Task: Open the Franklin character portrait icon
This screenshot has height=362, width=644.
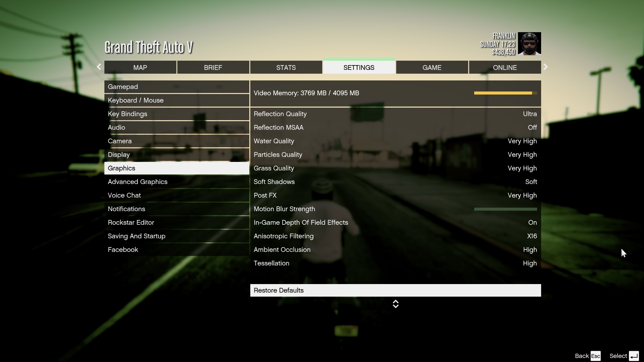Action: point(530,44)
